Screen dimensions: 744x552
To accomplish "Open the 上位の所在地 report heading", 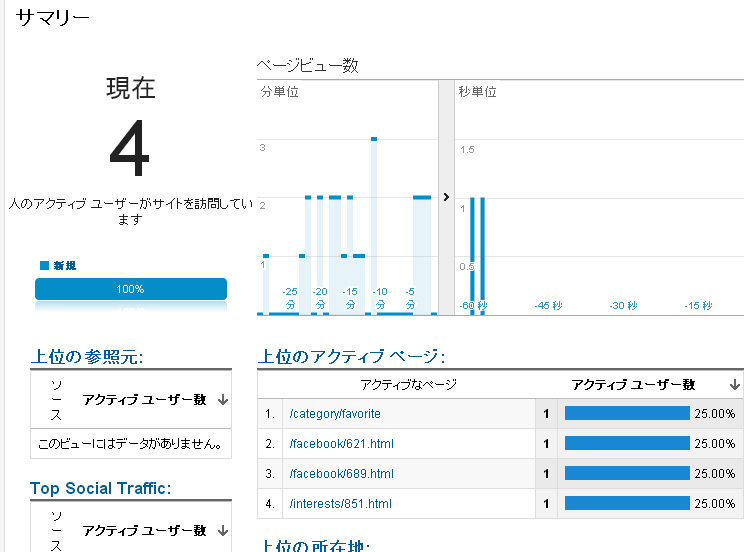I will 316,545.
